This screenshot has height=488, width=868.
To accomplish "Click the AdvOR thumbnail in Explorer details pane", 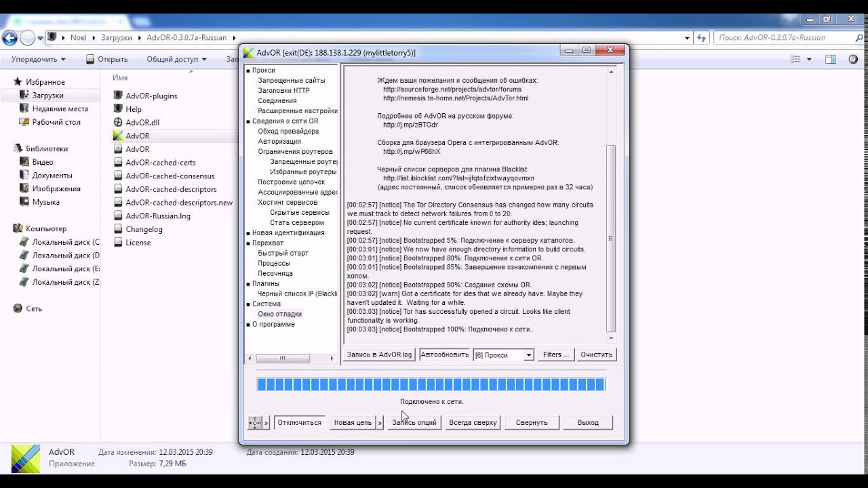I will tap(26, 458).
